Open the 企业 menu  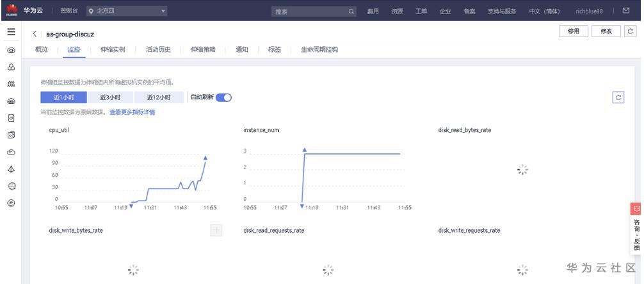[x=445, y=12]
